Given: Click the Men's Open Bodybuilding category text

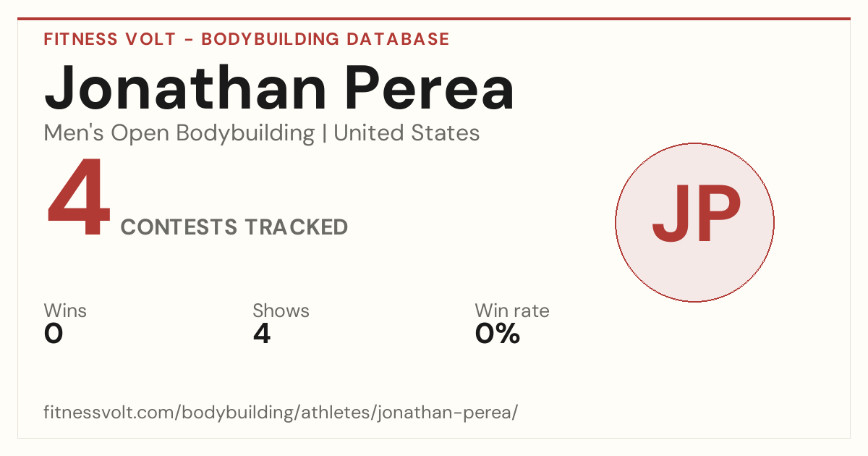Looking at the screenshot, I should tap(179, 133).
